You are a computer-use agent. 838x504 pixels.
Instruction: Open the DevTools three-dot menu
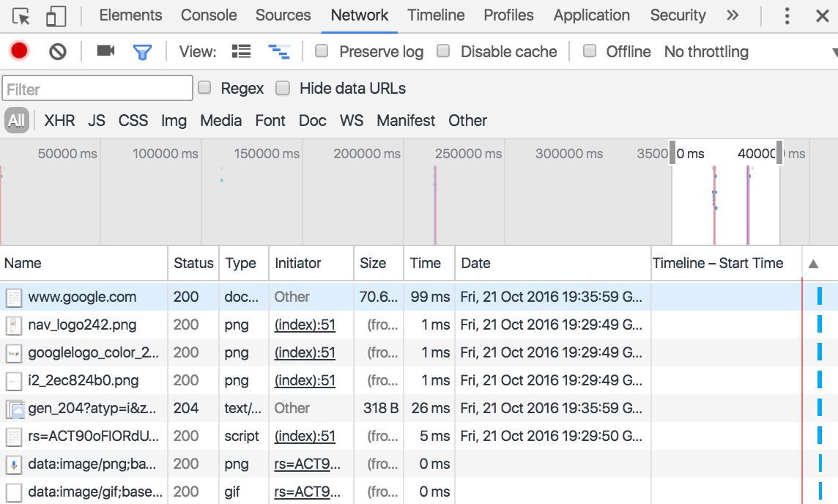787,16
